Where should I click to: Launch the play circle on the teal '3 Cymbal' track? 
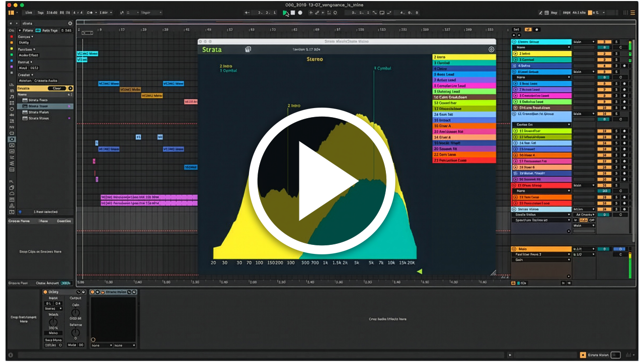515,59
